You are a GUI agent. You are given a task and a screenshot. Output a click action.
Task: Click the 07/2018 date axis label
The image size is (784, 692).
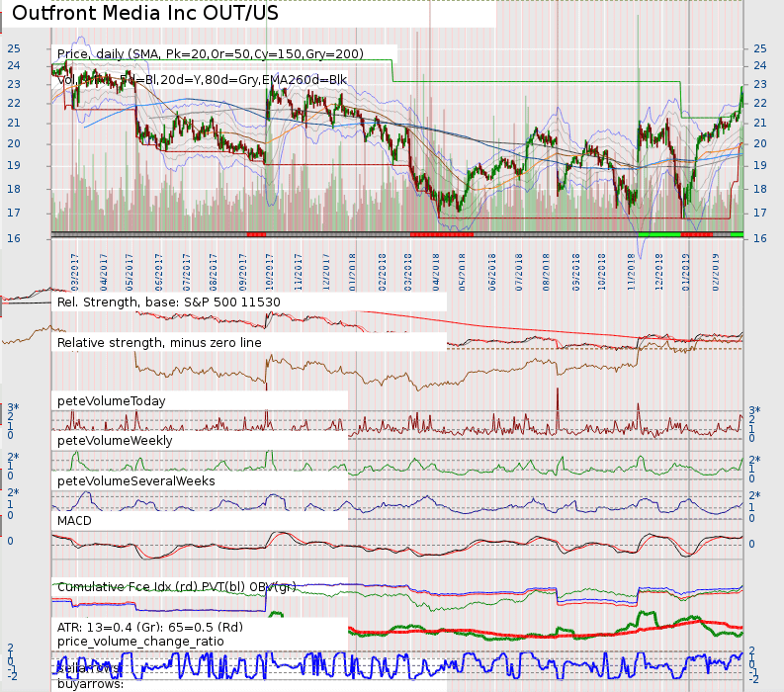click(518, 273)
